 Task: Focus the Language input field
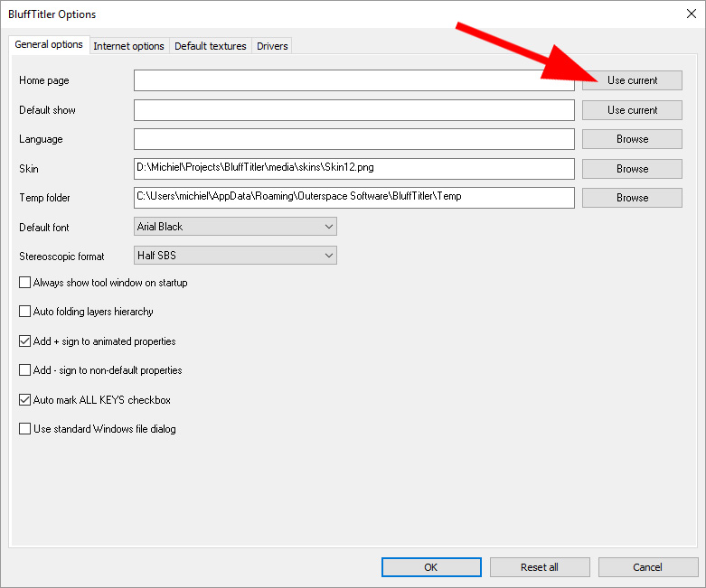point(353,139)
